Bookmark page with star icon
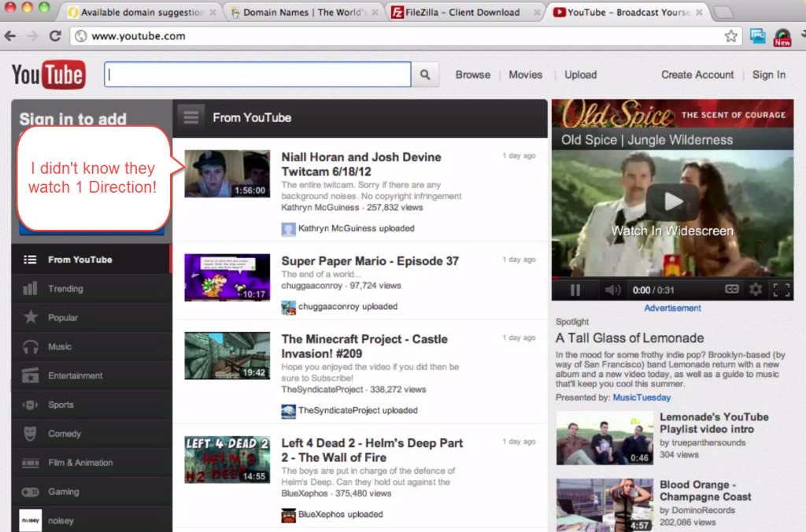Image resolution: width=806 pixels, height=532 pixels. pos(730,36)
